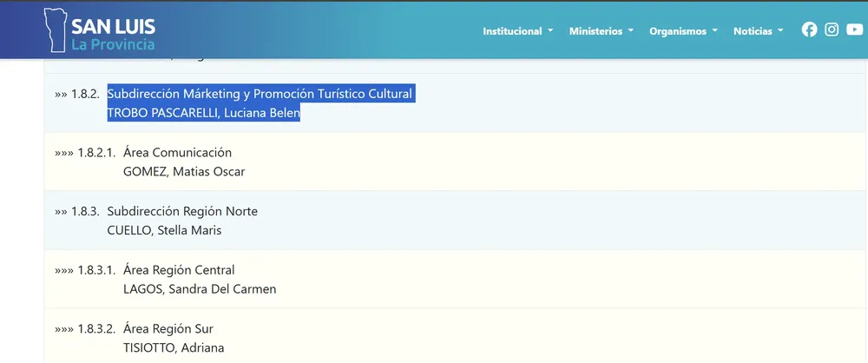The image size is (868, 363).
Task: Open the Ministerios dropdown menu
Action: point(602,30)
